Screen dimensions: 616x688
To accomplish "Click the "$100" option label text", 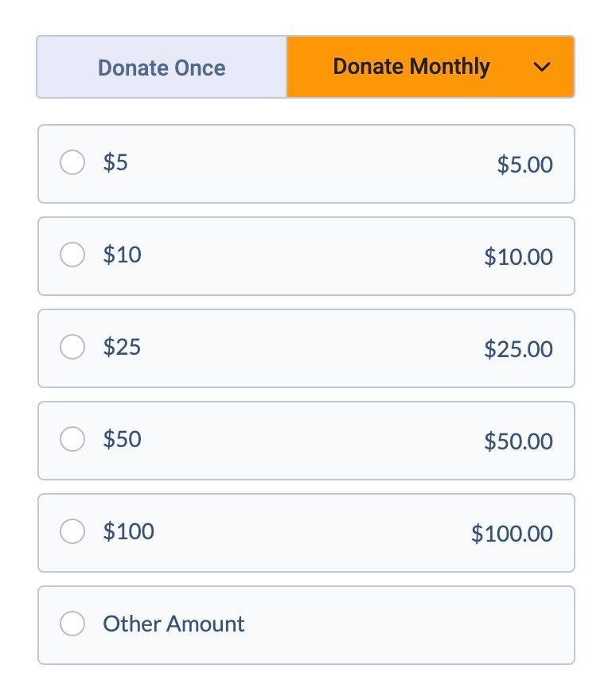I will coord(128,532).
